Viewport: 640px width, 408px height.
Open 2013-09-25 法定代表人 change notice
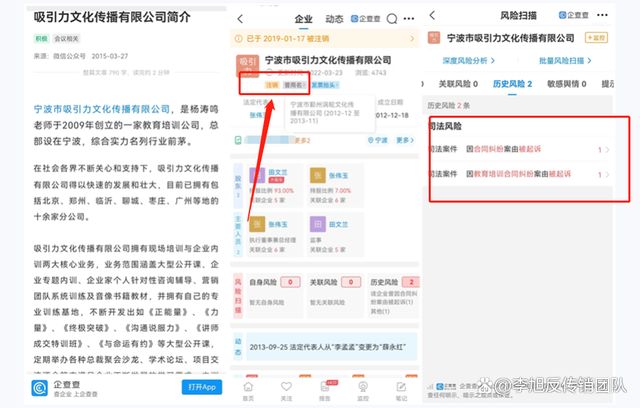(x=331, y=347)
